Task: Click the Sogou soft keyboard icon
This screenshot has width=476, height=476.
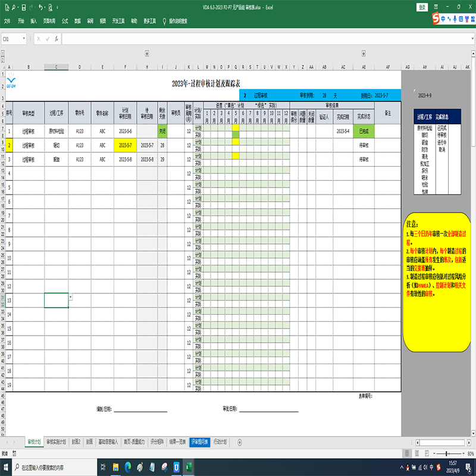Action: [461, 19]
